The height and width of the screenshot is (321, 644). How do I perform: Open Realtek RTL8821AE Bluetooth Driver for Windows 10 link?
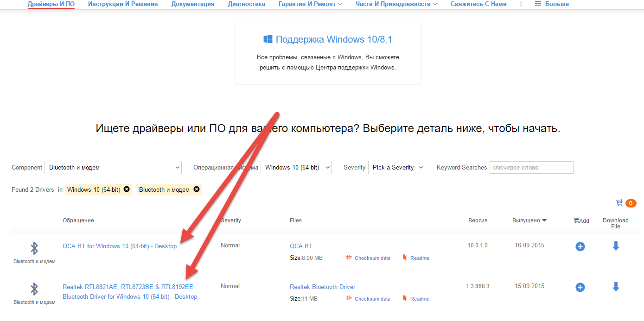pos(130,292)
